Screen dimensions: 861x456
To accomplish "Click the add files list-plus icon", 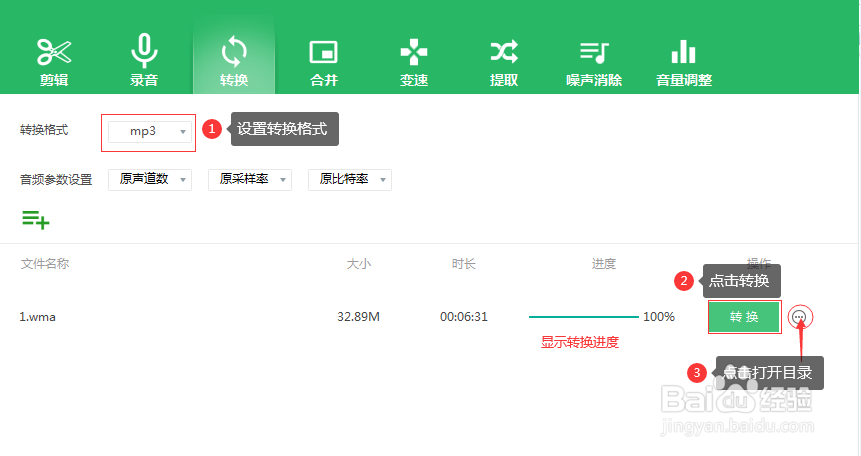I will [x=36, y=220].
